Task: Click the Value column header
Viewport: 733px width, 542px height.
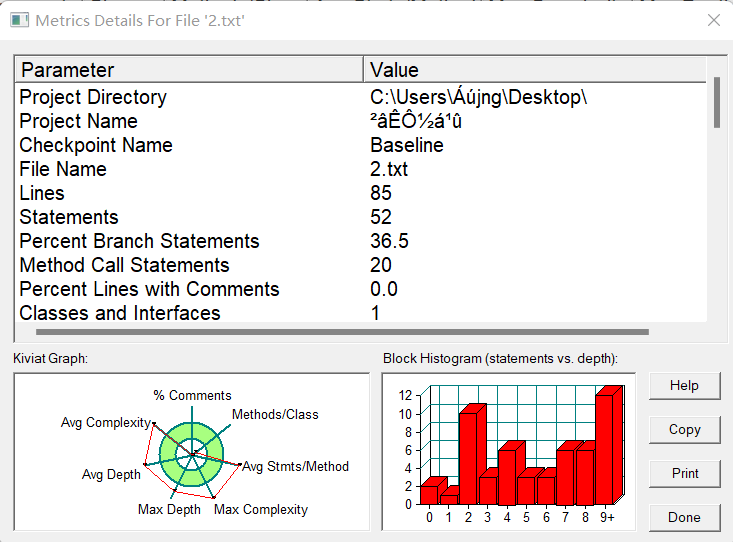Action: pyautogui.click(x=535, y=70)
